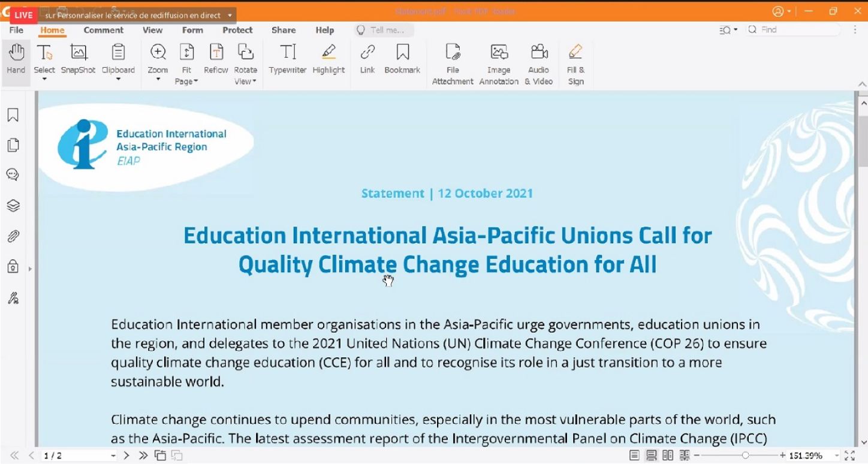This screenshot has width=868, height=464.
Task: Click the Rotate View icon
Action: tap(245, 53)
